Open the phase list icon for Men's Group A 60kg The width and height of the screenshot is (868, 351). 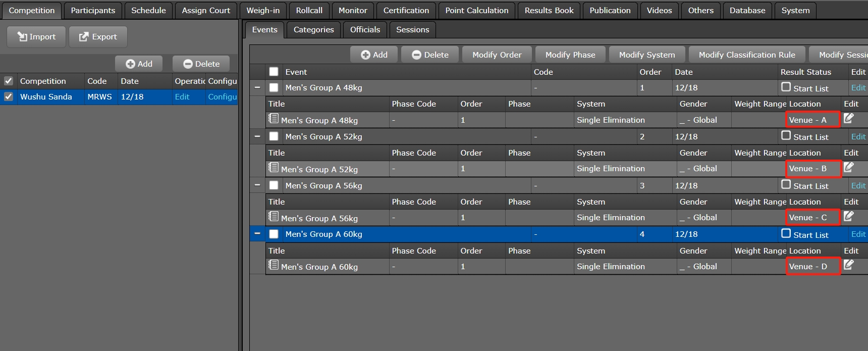(274, 265)
